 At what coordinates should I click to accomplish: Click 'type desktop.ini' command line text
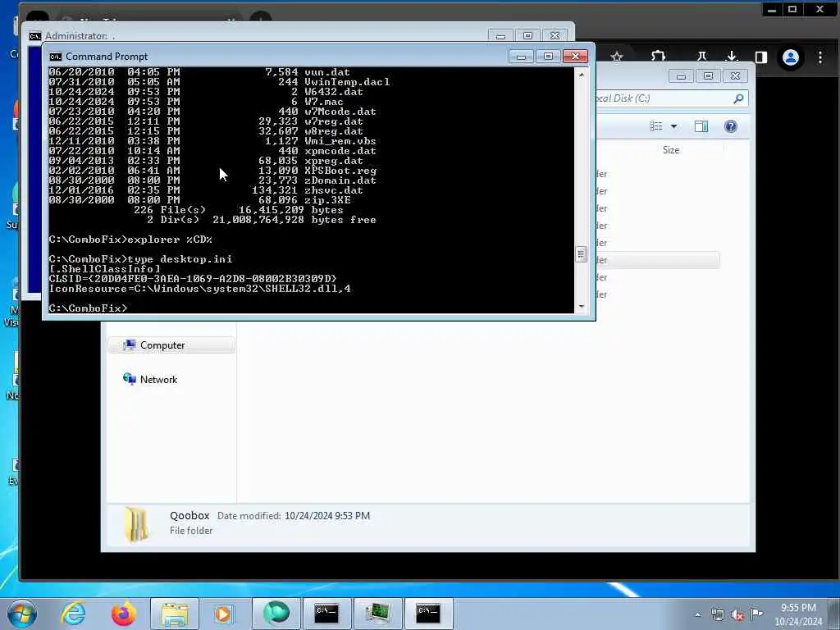click(180, 259)
